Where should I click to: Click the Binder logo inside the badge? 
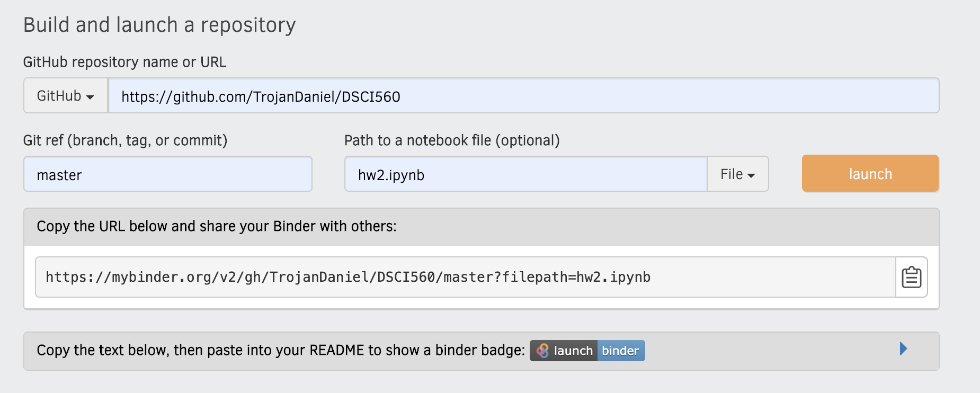tap(542, 351)
